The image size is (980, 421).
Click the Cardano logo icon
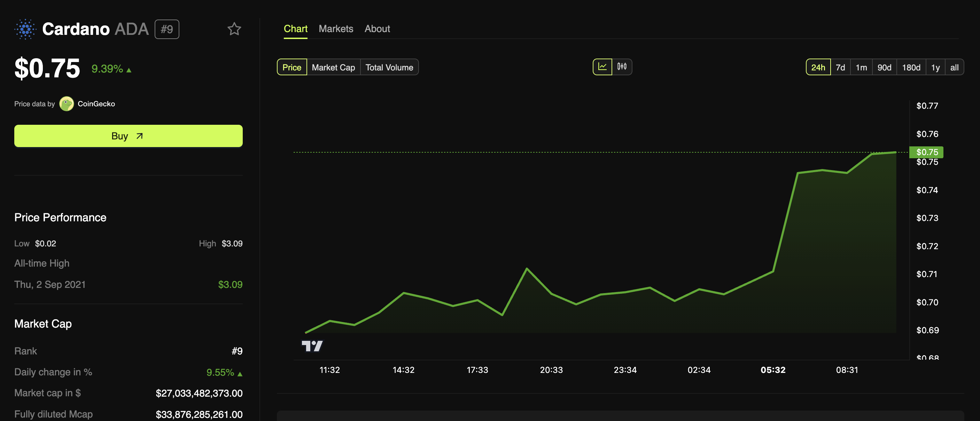click(x=25, y=29)
